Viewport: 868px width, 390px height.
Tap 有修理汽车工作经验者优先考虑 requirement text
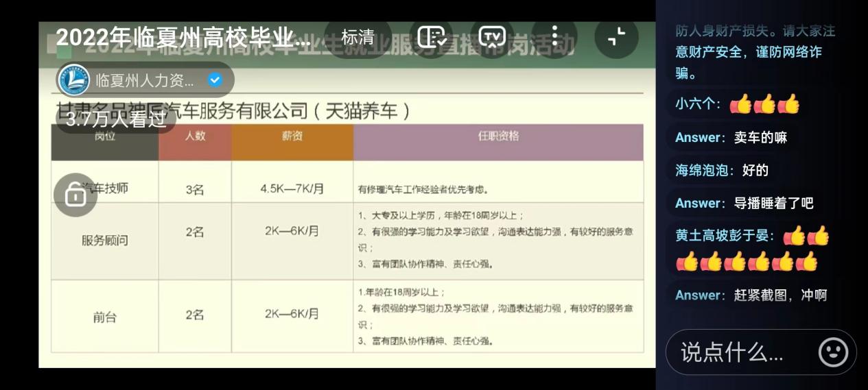[423, 189]
